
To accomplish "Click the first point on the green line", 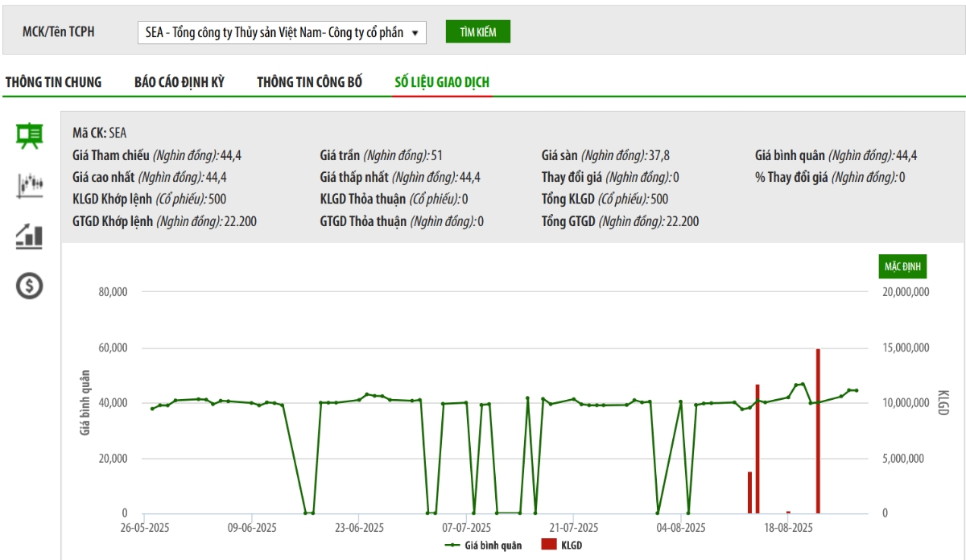I will (x=152, y=409).
